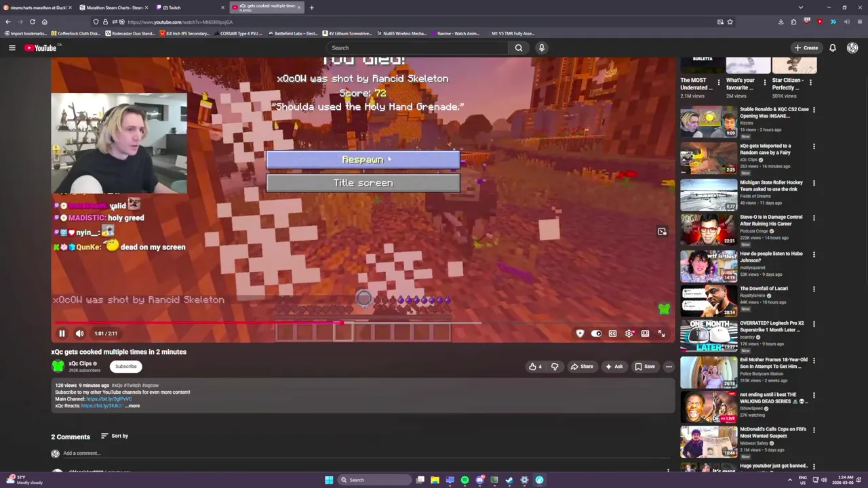Pause the YouTube video
Image resolution: width=868 pixels, height=488 pixels.
pyautogui.click(x=62, y=333)
